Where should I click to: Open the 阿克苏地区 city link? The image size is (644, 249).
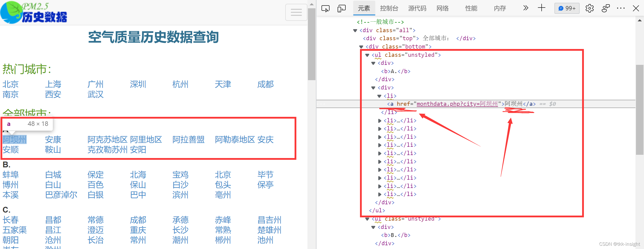pos(107,139)
